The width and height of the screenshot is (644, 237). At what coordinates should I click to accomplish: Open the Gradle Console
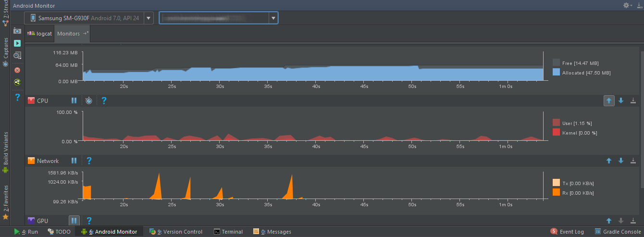tap(618, 232)
